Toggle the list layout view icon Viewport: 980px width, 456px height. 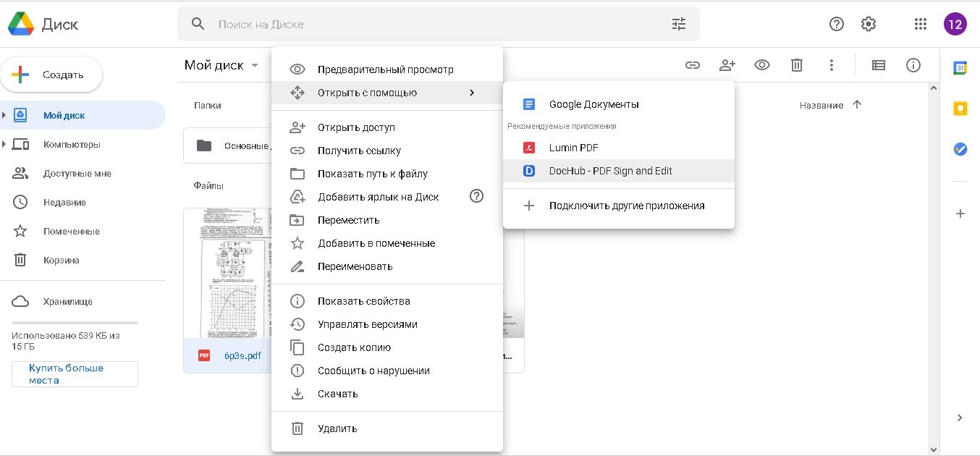click(x=878, y=65)
